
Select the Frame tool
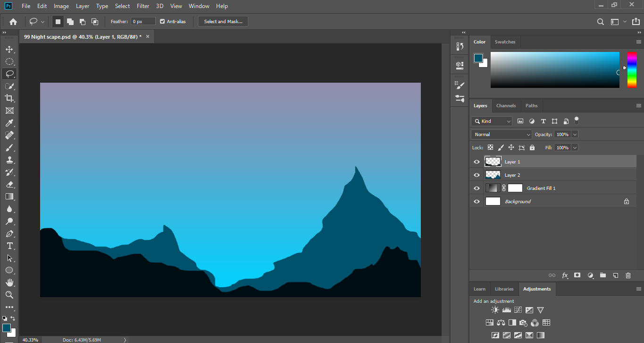pos(9,111)
